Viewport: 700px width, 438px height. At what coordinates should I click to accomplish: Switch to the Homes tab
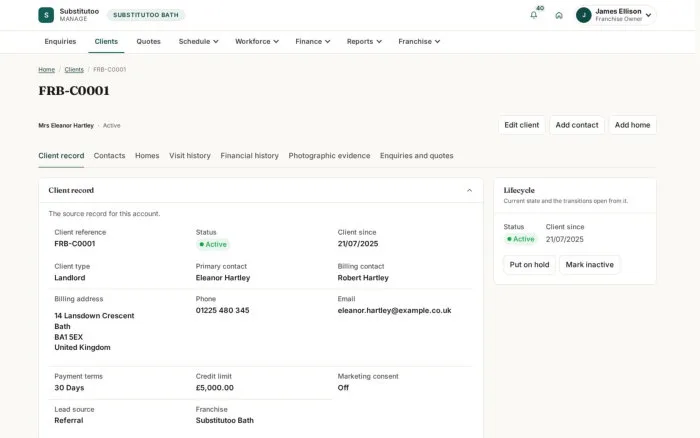147,156
